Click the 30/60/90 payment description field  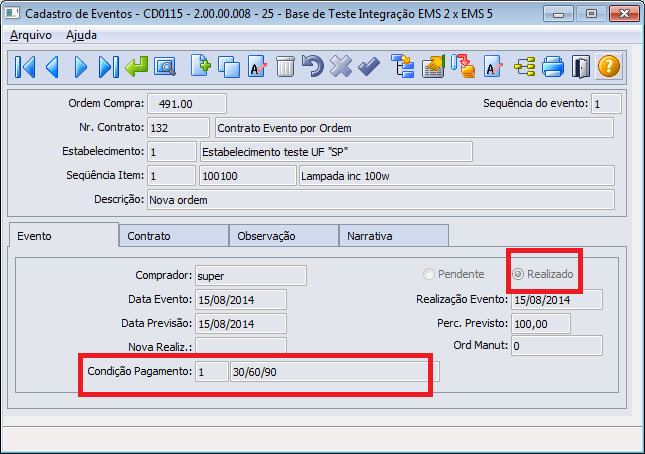coord(335,372)
